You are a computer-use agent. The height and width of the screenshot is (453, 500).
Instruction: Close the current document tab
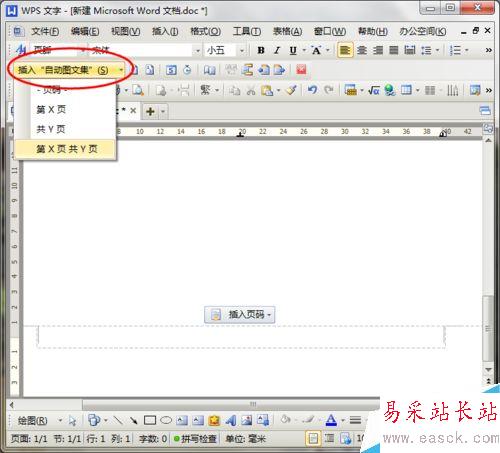click(x=133, y=110)
